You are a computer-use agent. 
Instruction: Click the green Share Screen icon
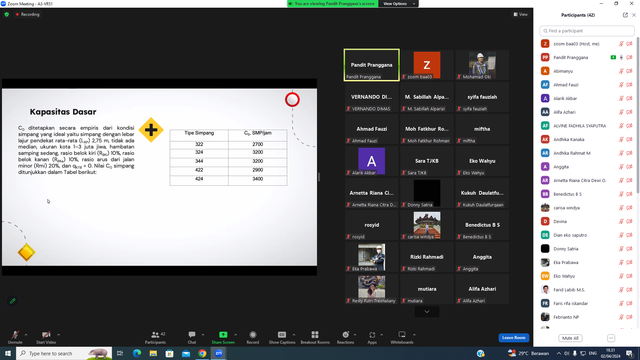(x=223, y=335)
